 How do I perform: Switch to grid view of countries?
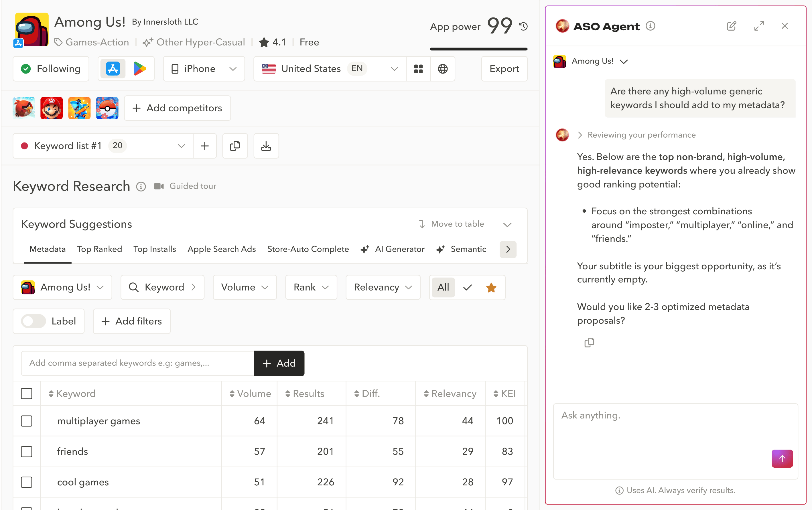click(418, 68)
